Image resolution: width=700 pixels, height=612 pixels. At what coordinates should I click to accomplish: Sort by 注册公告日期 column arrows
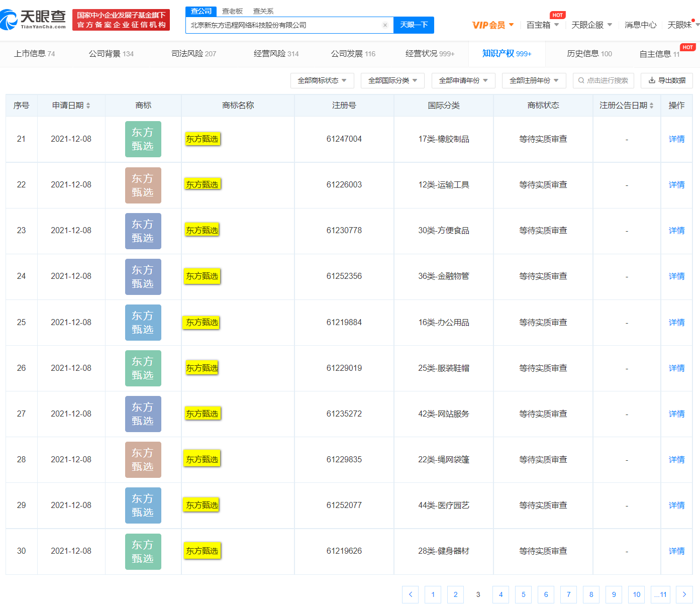pyautogui.click(x=652, y=106)
